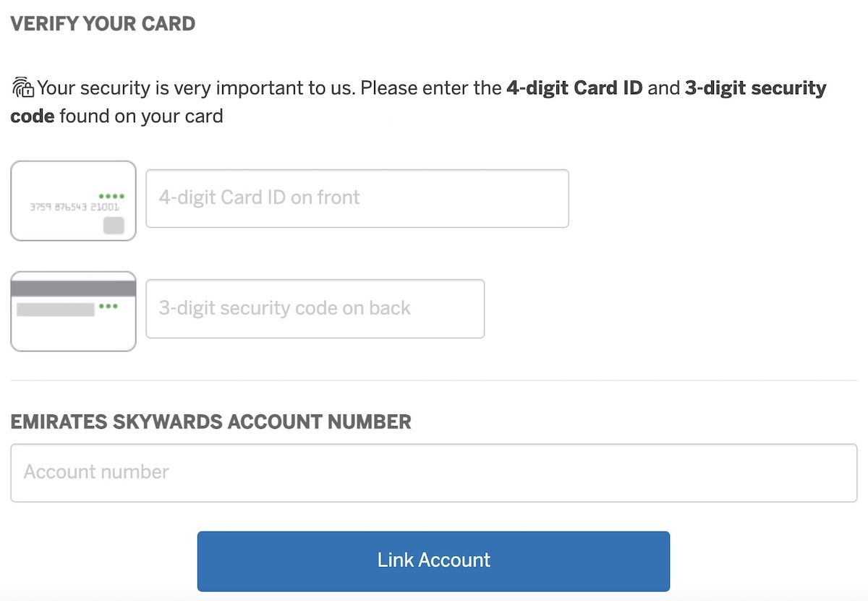Focus the 4-digit Card ID on front field
This screenshot has width=868, height=601.
tap(357, 198)
